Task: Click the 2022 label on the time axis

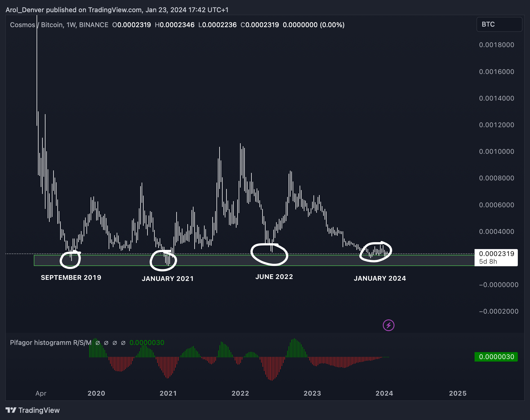Action: click(240, 393)
